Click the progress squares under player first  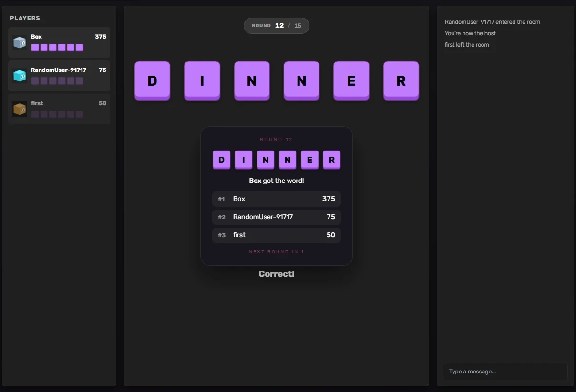[x=57, y=114]
